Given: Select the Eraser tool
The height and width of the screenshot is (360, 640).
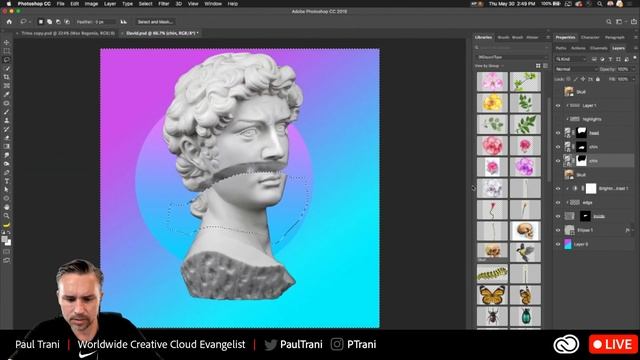Looking at the screenshot, I should click(x=7, y=138).
